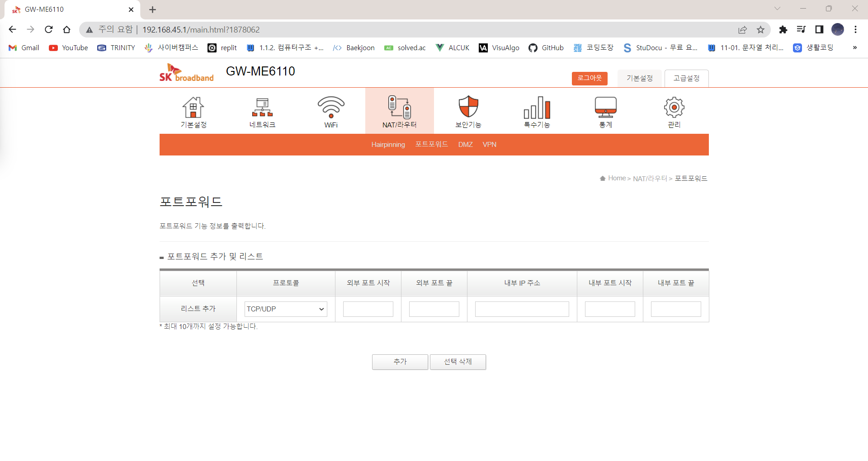Click the 추가 button
This screenshot has width=868, height=461.
400,362
